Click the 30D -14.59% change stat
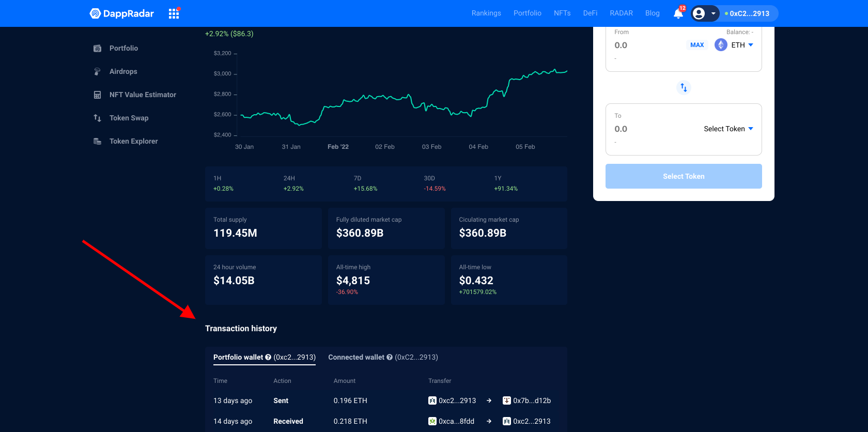 click(x=435, y=183)
